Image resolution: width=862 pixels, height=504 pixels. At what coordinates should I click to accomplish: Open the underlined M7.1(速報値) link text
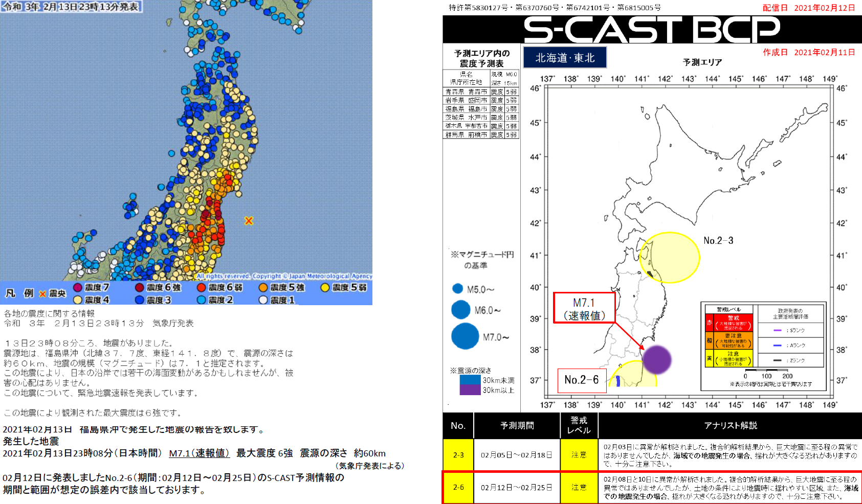pyautogui.click(x=200, y=453)
